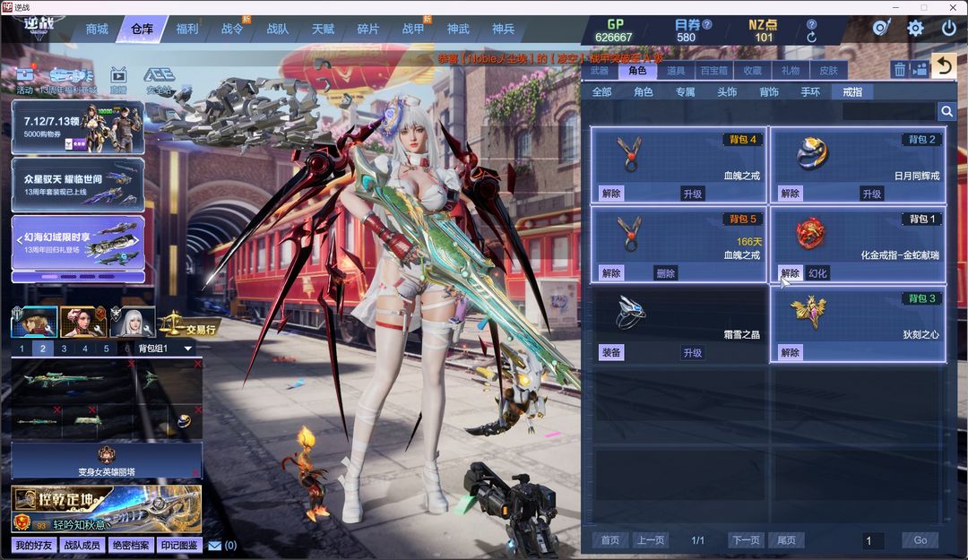Click 解除 for 狄刻之心
Screen dimensions: 968x560
point(791,352)
